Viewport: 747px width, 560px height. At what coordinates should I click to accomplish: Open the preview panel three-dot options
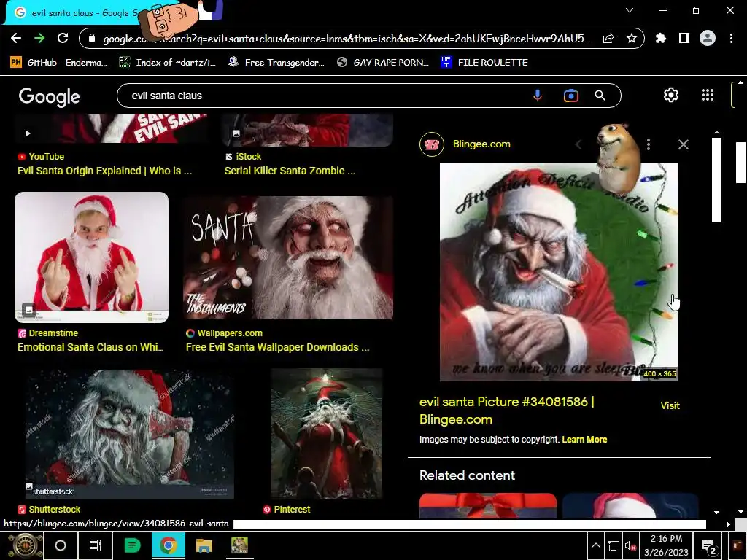pyautogui.click(x=649, y=144)
